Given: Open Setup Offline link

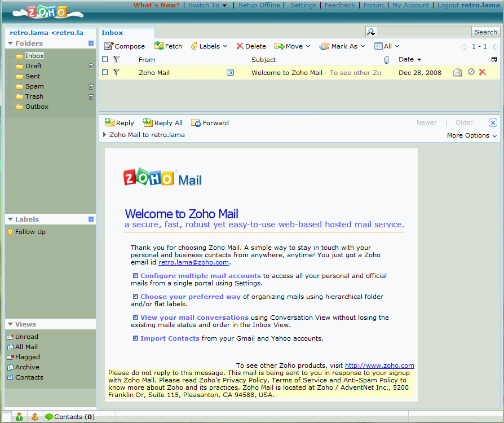Looking at the screenshot, I should [x=259, y=5].
